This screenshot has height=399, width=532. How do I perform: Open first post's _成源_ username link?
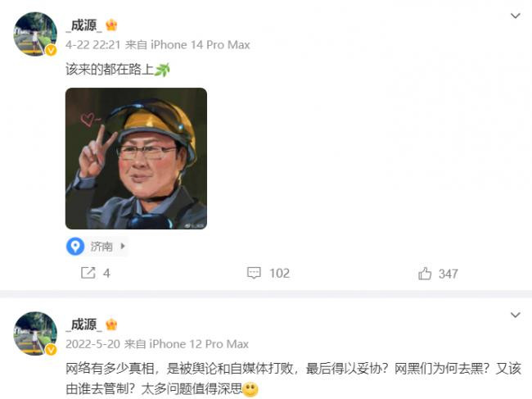(84, 25)
